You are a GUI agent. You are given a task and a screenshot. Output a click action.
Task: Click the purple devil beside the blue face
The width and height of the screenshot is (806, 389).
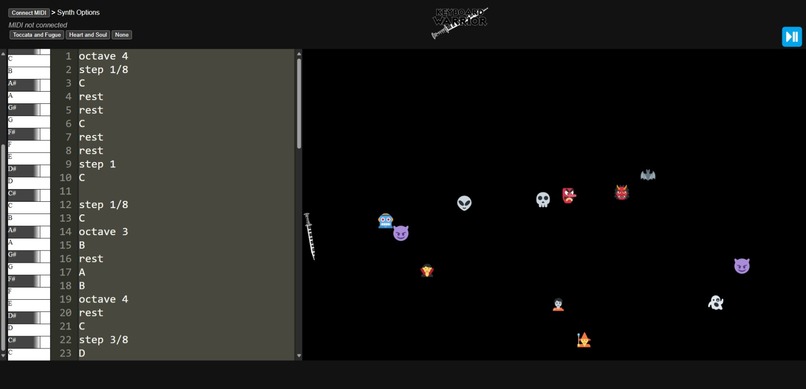tap(401, 233)
